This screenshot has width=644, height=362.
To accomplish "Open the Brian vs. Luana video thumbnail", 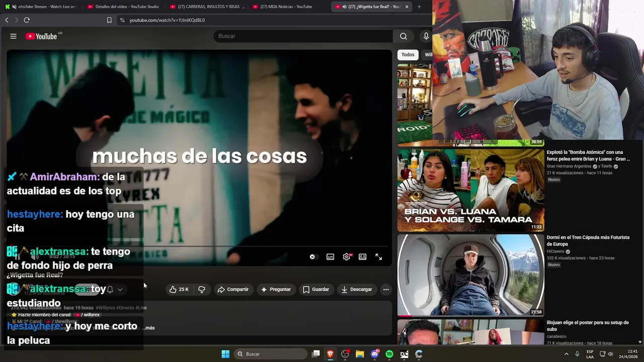I will 471,190.
